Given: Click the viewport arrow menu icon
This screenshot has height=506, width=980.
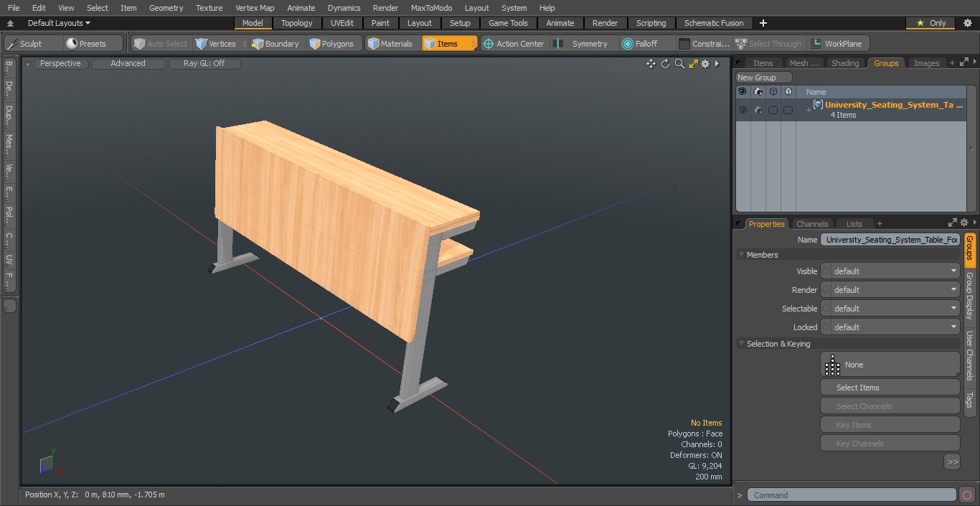Looking at the screenshot, I should point(717,64).
